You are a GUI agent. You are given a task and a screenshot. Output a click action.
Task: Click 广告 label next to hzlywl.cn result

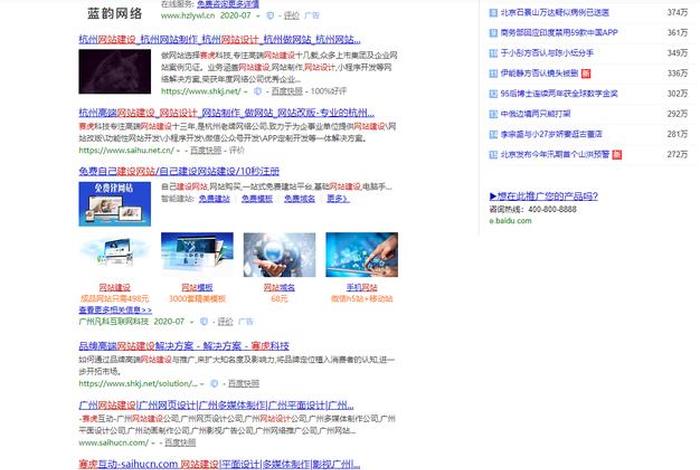click(x=312, y=16)
